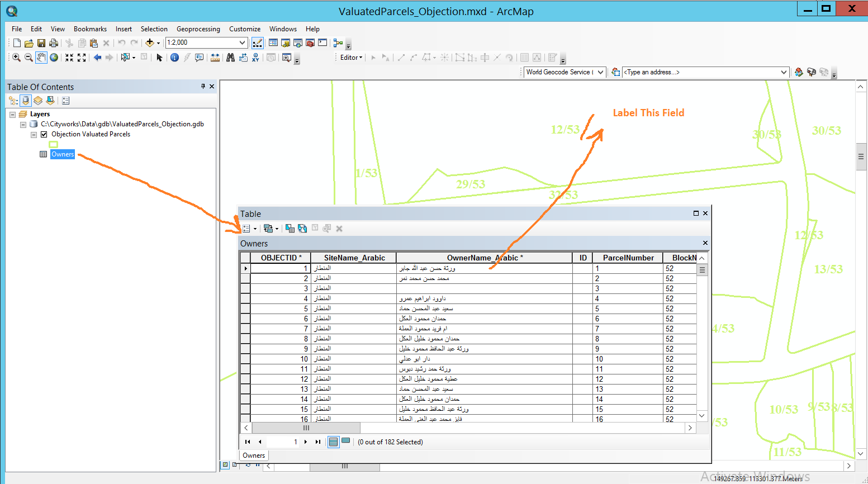Image resolution: width=868 pixels, height=484 pixels.
Task: Go to next table record
Action: click(306, 442)
